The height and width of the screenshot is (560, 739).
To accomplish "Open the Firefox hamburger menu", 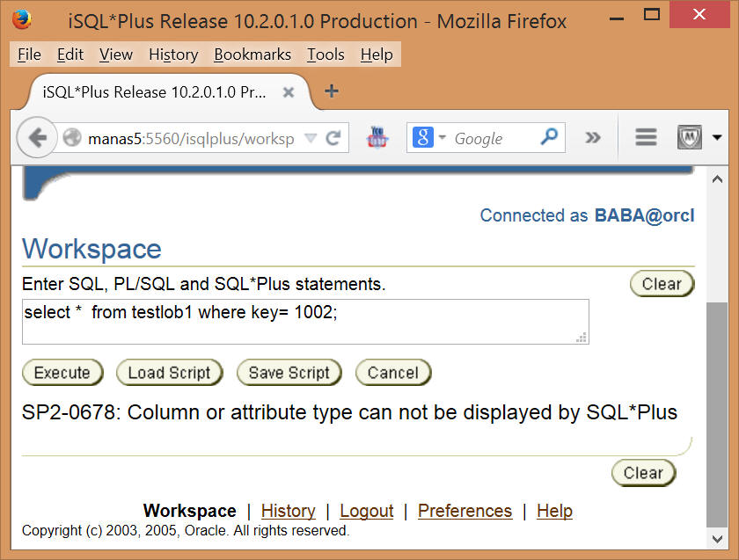I will 646,137.
